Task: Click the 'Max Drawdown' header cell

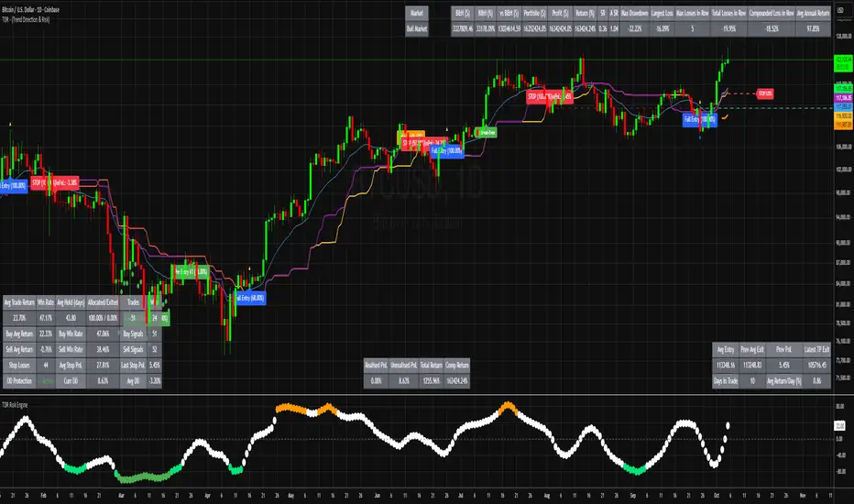Action: [x=635, y=13]
